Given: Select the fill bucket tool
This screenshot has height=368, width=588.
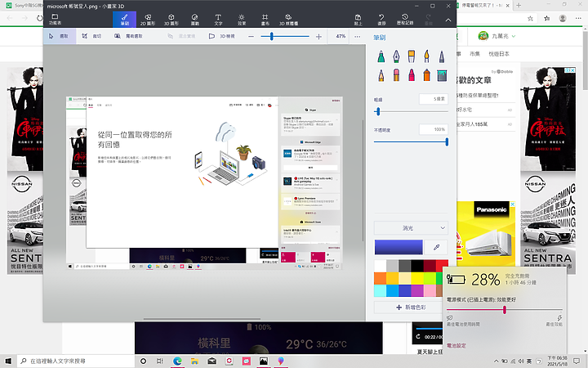Looking at the screenshot, I should click(442, 75).
